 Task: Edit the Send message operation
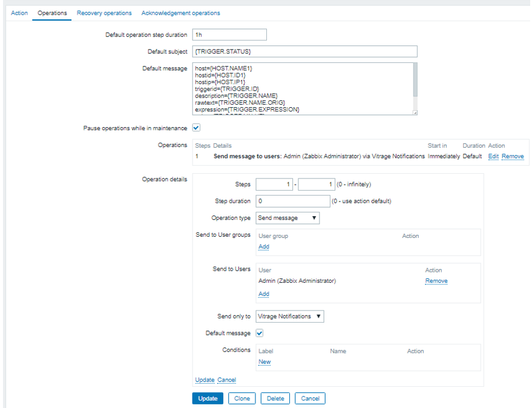(x=493, y=156)
